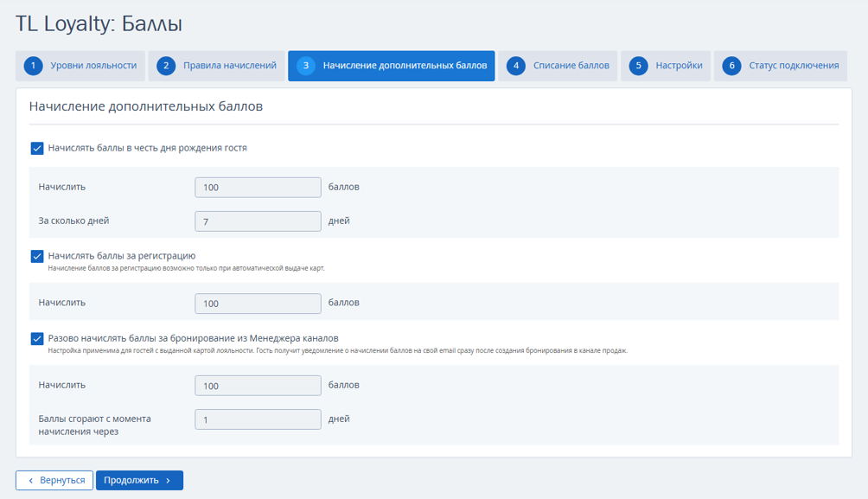Image resolution: width=868 pixels, height=499 pixels.
Task: Click the step 5 circle icon
Action: (638, 66)
